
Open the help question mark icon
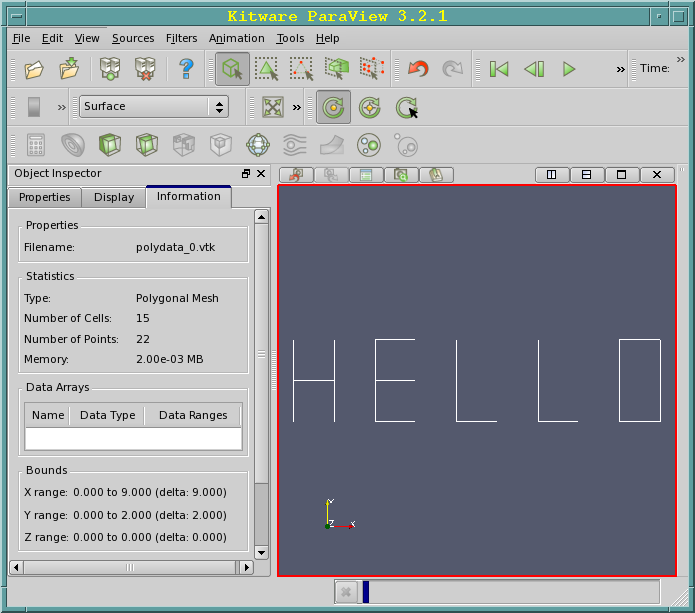pos(186,69)
